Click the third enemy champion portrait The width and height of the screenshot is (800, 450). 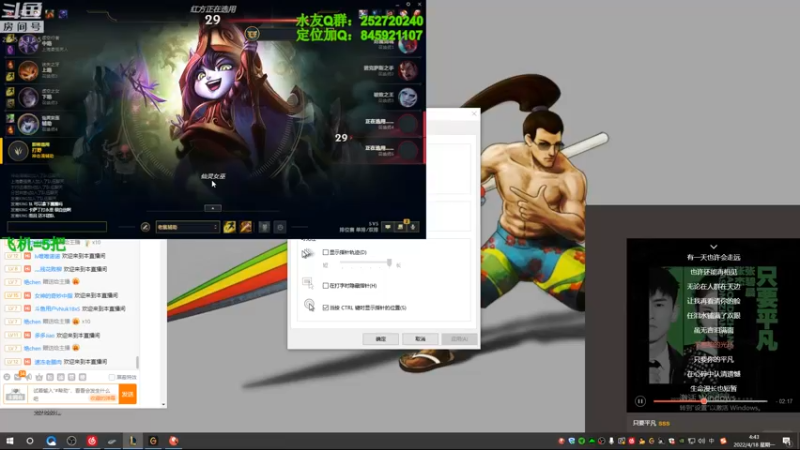click(408, 97)
